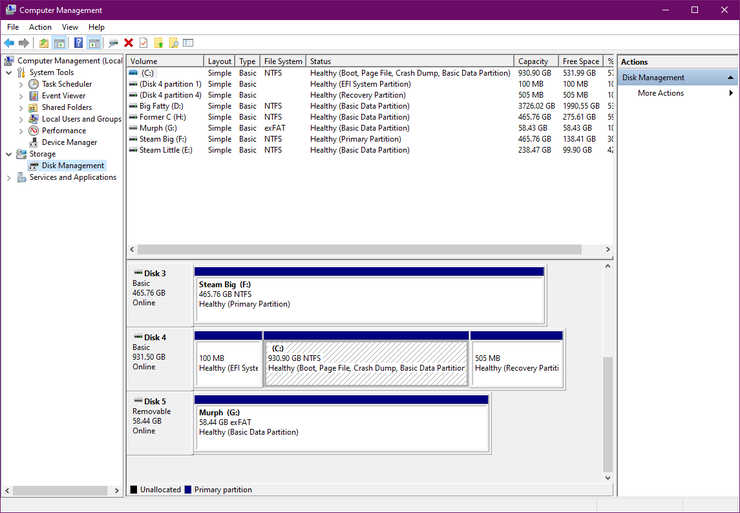The height and width of the screenshot is (513, 740).
Task: Open the Action menu
Action: coord(40,27)
